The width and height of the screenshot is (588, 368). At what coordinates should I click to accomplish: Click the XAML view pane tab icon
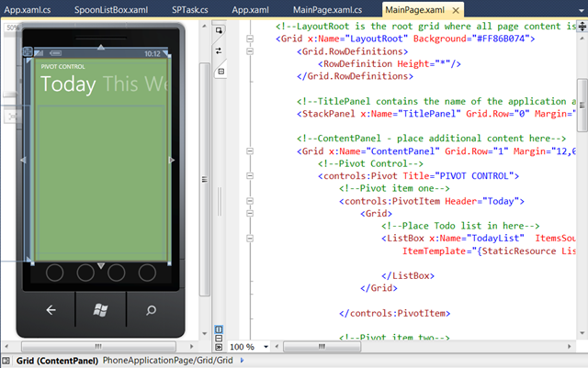coord(220,72)
